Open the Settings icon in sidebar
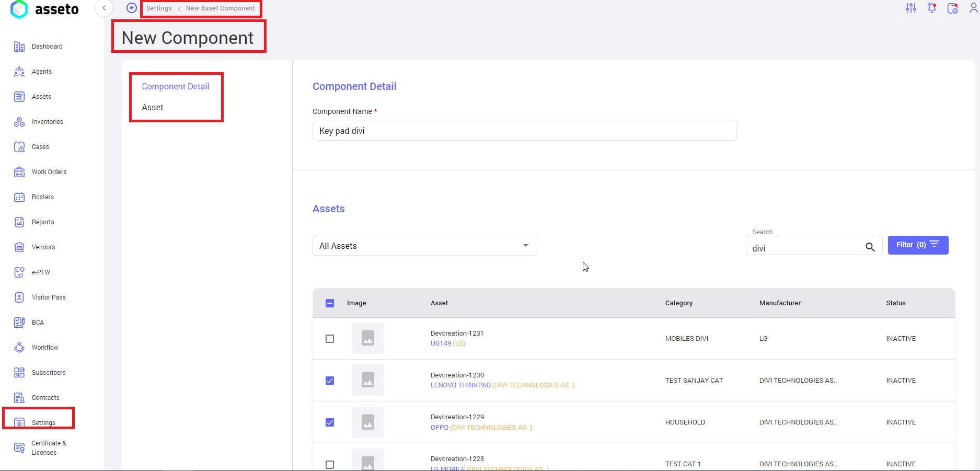 click(19, 422)
